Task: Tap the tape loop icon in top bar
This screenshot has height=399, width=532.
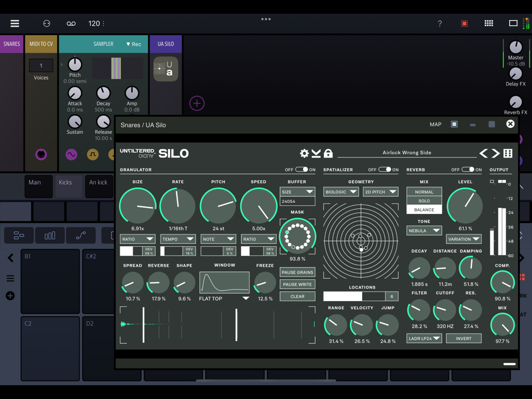Action: tap(71, 23)
